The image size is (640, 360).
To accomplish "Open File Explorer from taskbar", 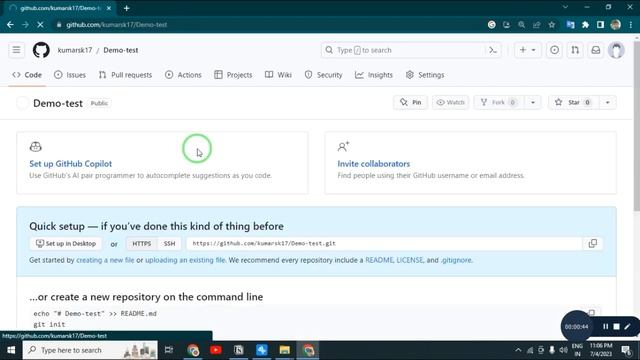I will (284, 350).
